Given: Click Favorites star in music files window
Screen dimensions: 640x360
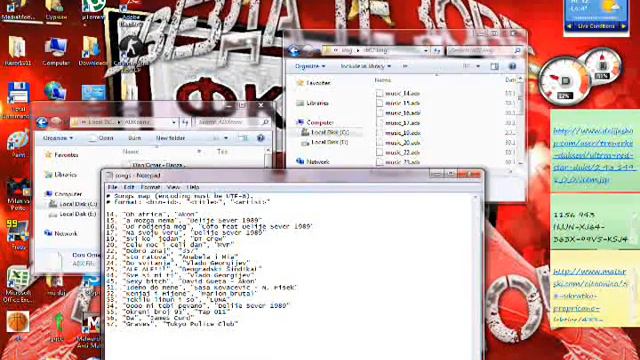Looking at the screenshot, I should click(x=300, y=83).
